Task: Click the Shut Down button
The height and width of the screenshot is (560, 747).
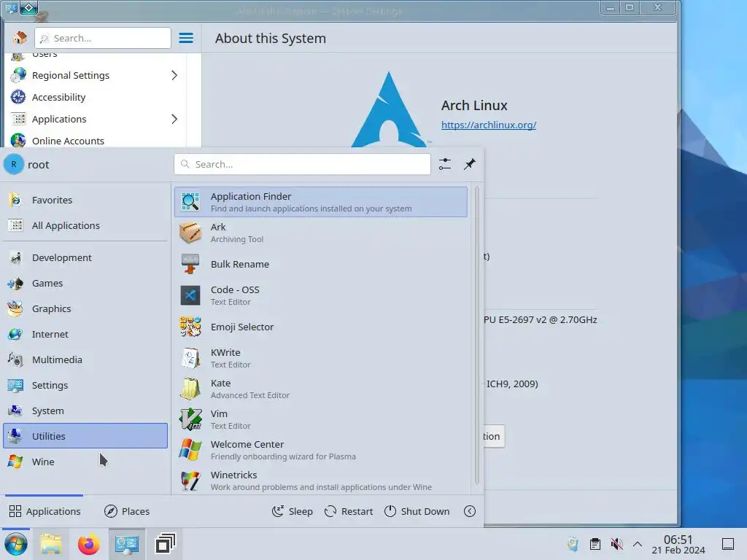Action: pos(417,511)
